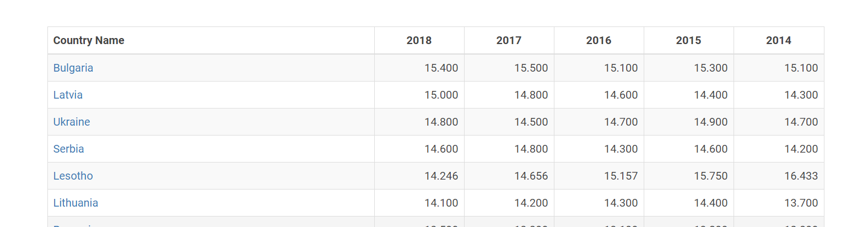The height and width of the screenshot is (227, 868).
Task: Select the Country Name column header
Action: 89,40
